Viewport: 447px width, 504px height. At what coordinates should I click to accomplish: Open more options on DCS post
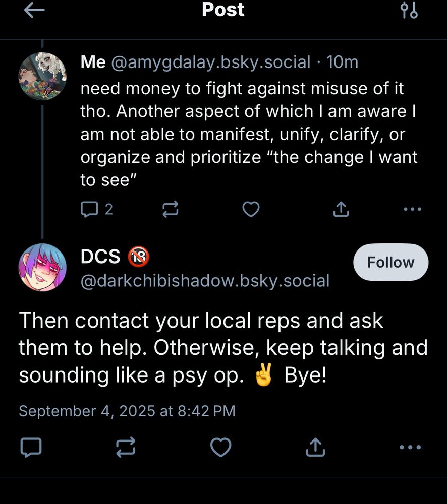point(409,447)
